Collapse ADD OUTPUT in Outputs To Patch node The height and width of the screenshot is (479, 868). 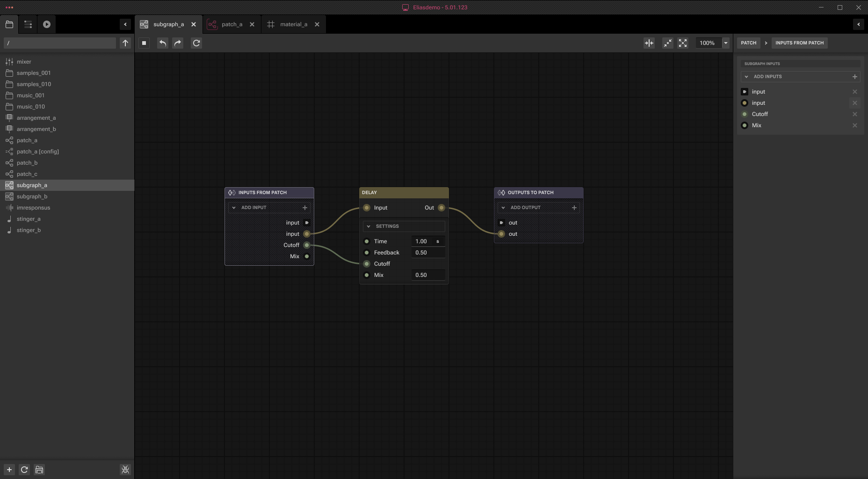tap(503, 208)
